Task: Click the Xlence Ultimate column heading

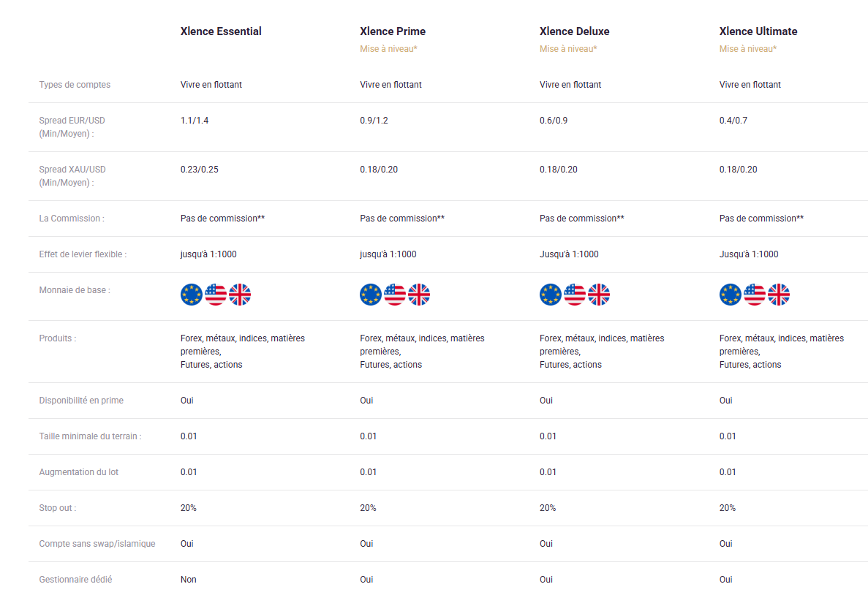Action: point(758,31)
